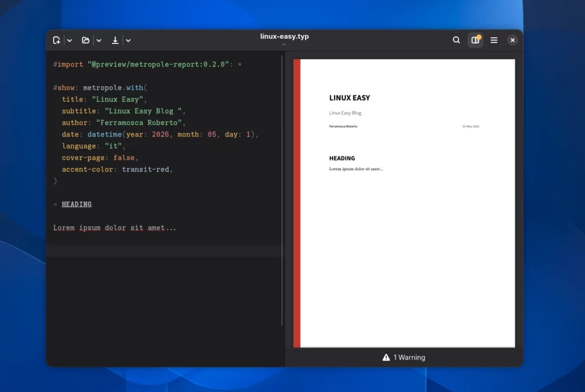Viewport: 585px width, 392px height.
Task: Click the date: datetime line
Action: coord(160,134)
